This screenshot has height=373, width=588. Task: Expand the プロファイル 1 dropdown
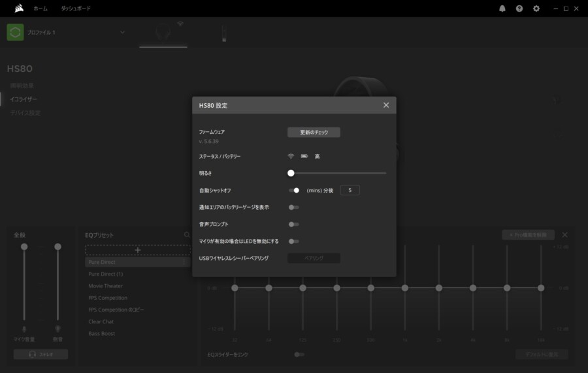click(x=122, y=33)
